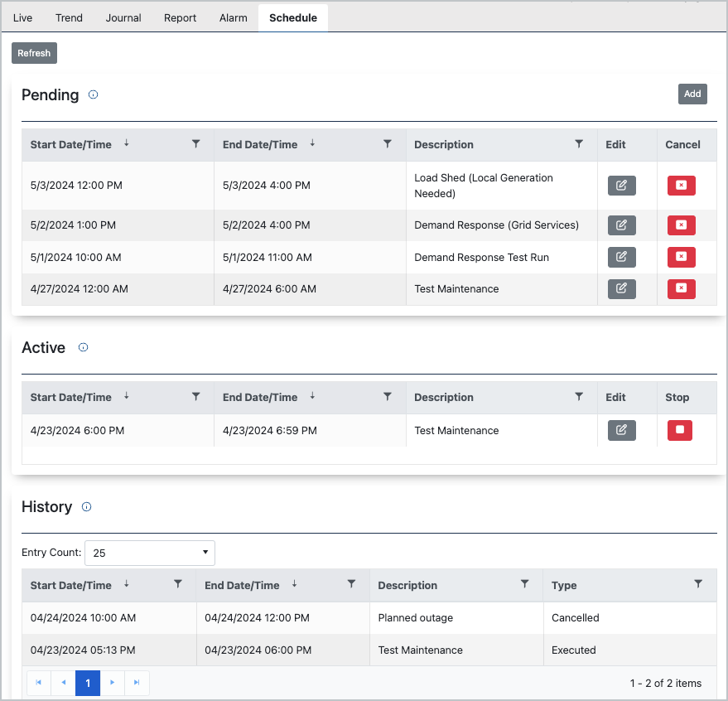Edit the pending 4/27/2024 Test Maintenance entry

[621, 289]
